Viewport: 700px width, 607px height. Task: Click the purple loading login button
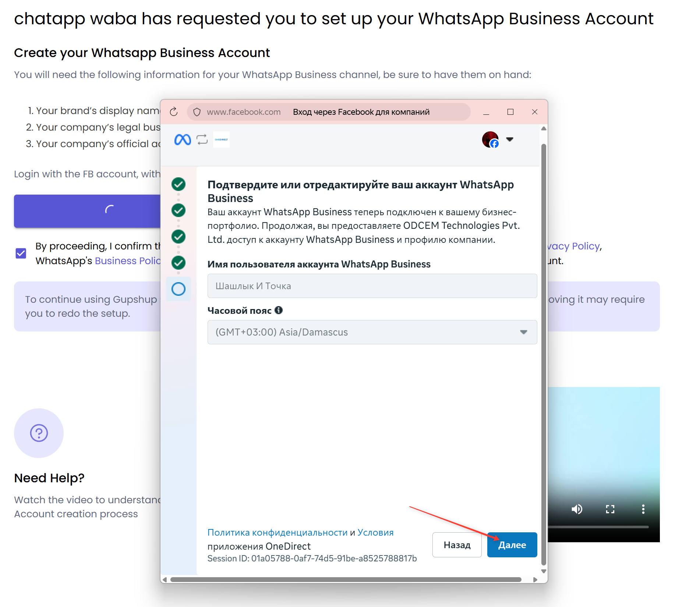[87, 211]
